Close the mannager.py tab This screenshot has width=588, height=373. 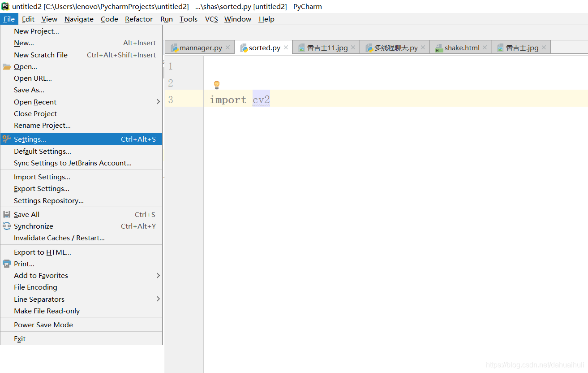[227, 48]
